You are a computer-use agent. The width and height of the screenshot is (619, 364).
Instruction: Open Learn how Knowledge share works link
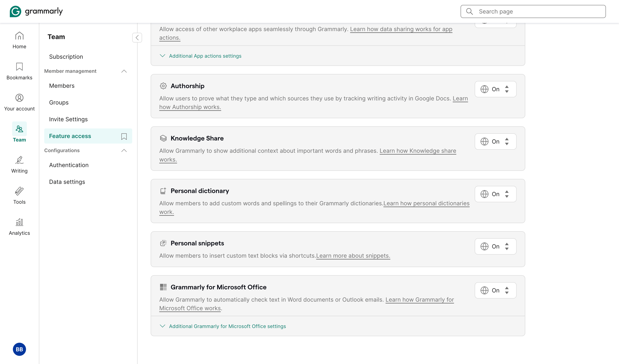coord(418,151)
